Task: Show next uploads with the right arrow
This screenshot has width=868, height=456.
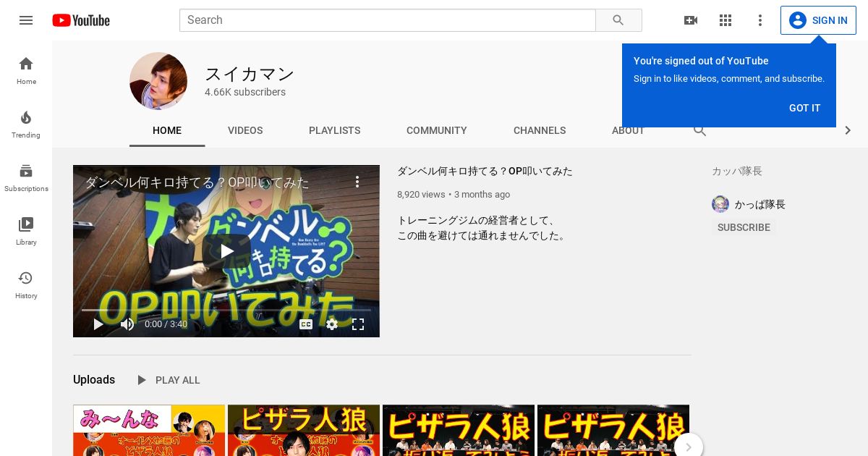Action: point(689,447)
